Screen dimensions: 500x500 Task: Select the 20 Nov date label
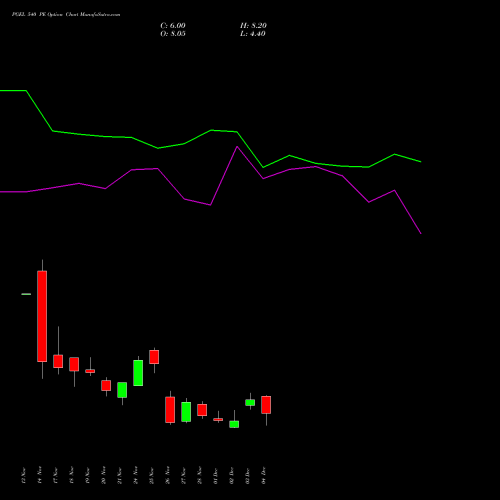pyautogui.click(x=104, y=475)
